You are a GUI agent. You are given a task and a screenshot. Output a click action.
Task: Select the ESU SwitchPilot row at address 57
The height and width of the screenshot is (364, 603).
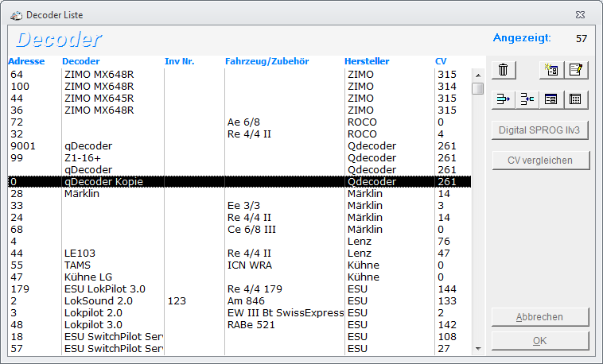(239, 349)
